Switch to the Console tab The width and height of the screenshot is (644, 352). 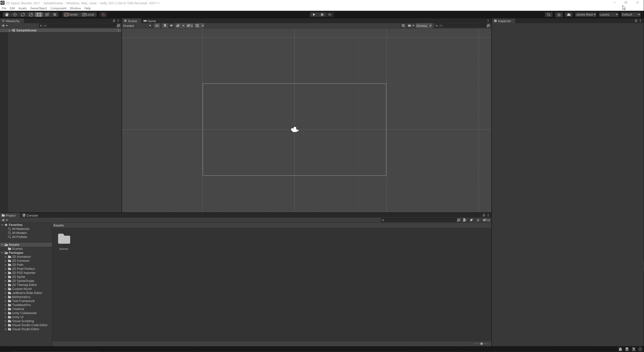point(30,215)
